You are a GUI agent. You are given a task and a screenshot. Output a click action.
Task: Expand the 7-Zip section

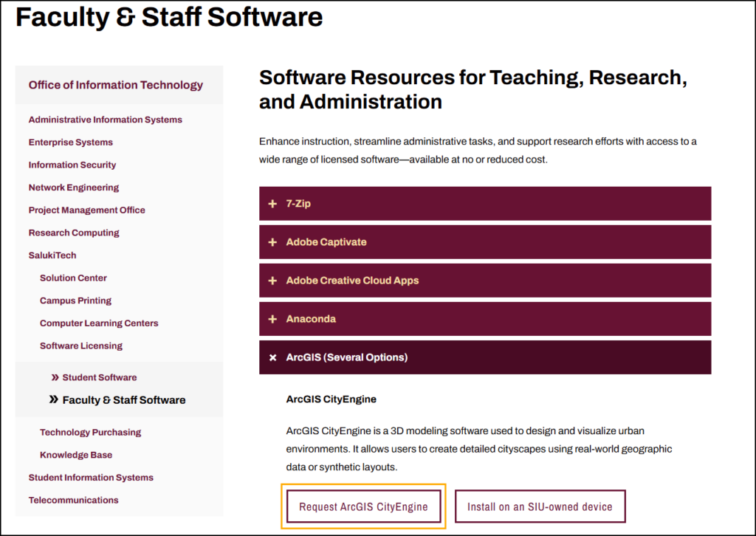click(x=484, y=204)
